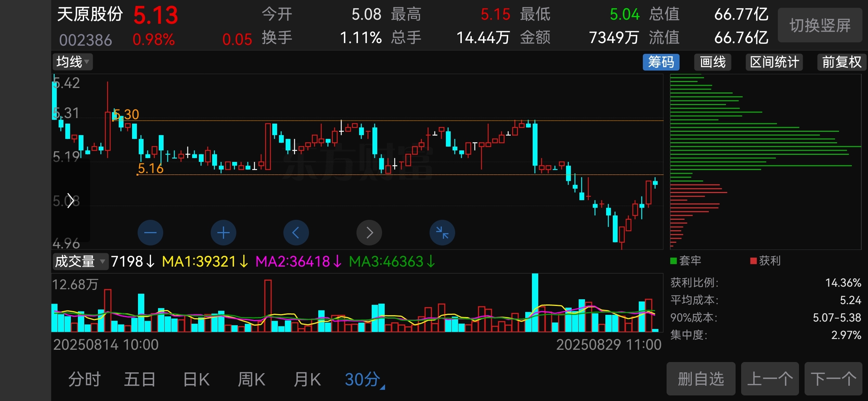
Task: Tap the 0.98% change percentage
Action: [154, 39]
